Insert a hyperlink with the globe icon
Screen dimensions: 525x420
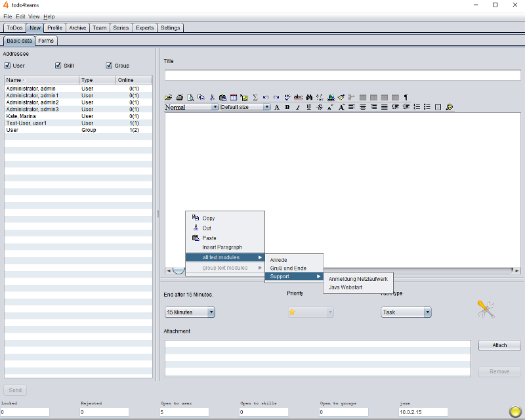click(x=331, y=98)
